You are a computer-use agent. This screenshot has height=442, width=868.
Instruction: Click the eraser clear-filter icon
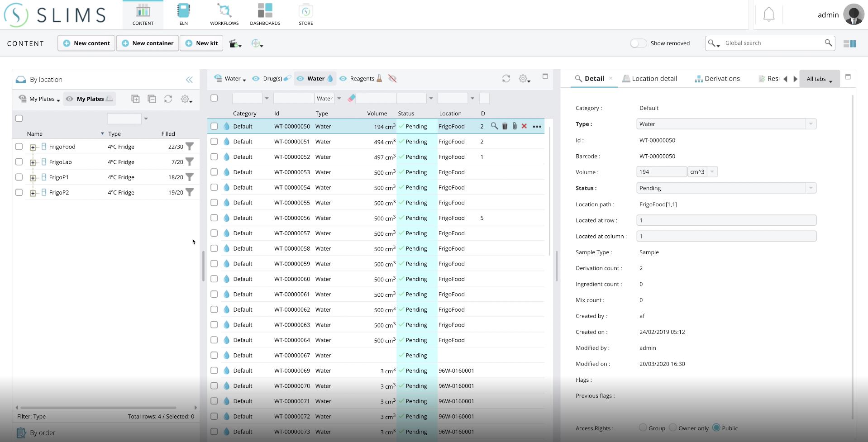click(352, 98)
